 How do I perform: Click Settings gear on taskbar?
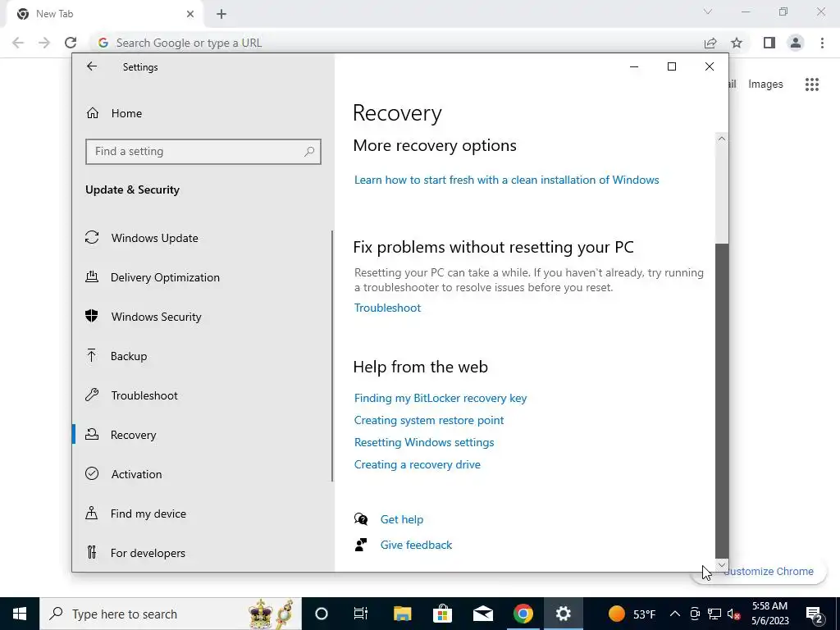563,614
